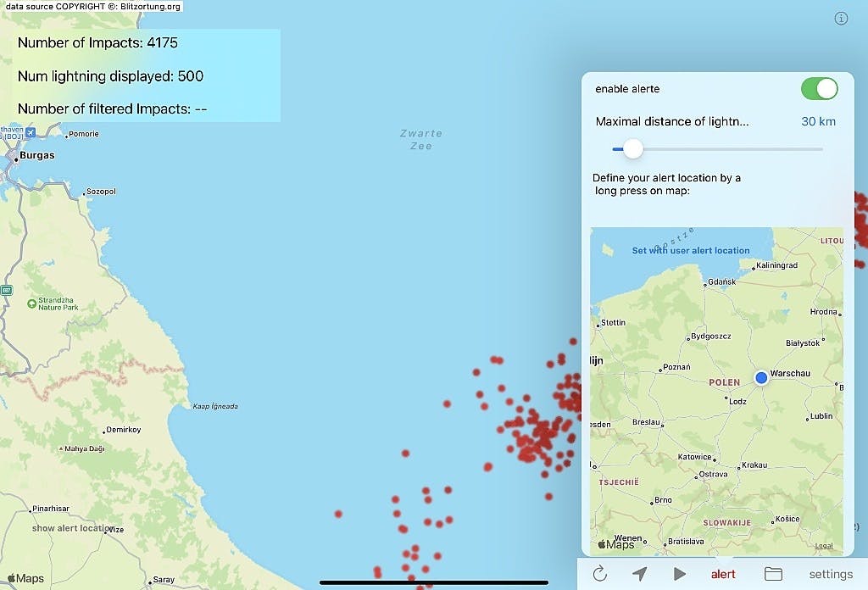Tap the info icon in top corner
Screen dimensions: 868x590
coord(841,19)
